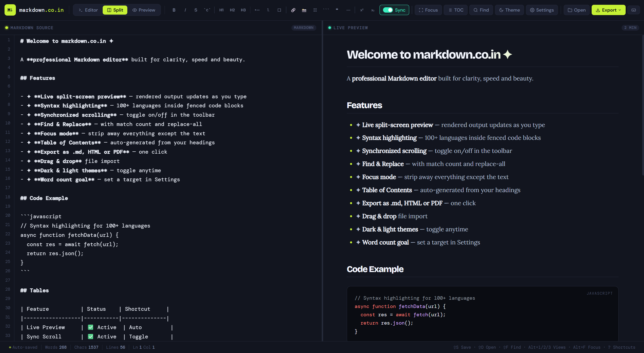The image size is (644, 353).
Task: Apply subscript formatting
Action: (x=373, y=10)
